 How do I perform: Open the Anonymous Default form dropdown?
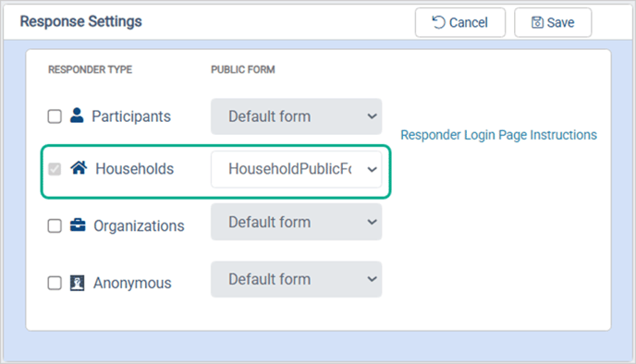[296, 279]
